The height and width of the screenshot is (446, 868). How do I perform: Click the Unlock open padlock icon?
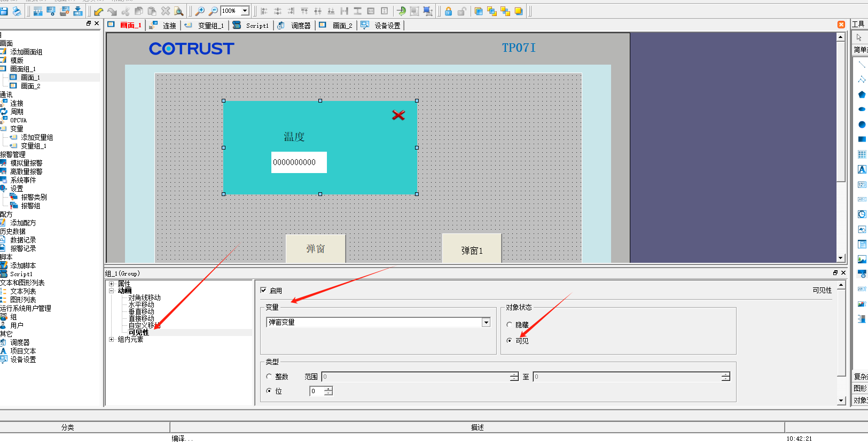click(x=462, y=11)
